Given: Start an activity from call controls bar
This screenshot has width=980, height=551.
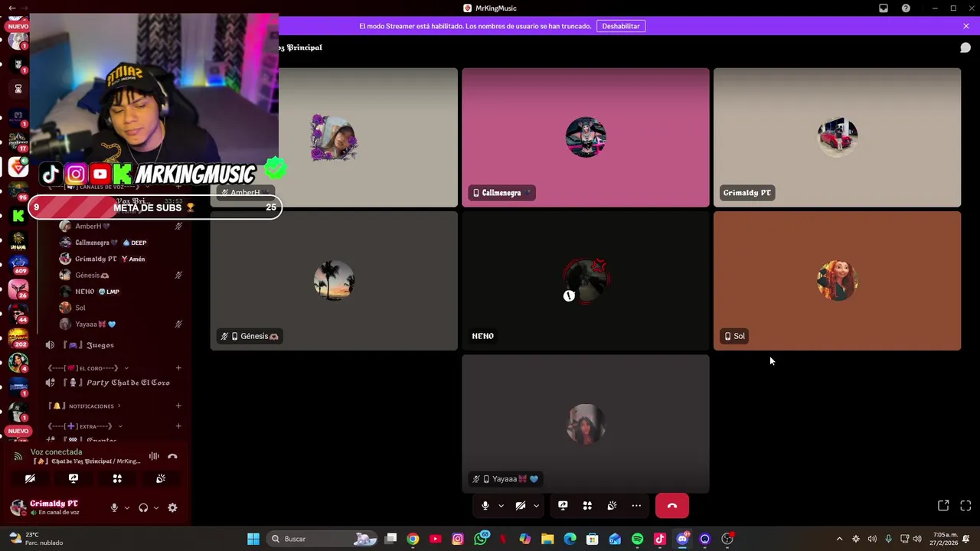Looking at the screenshot, I should coord(587,506).
